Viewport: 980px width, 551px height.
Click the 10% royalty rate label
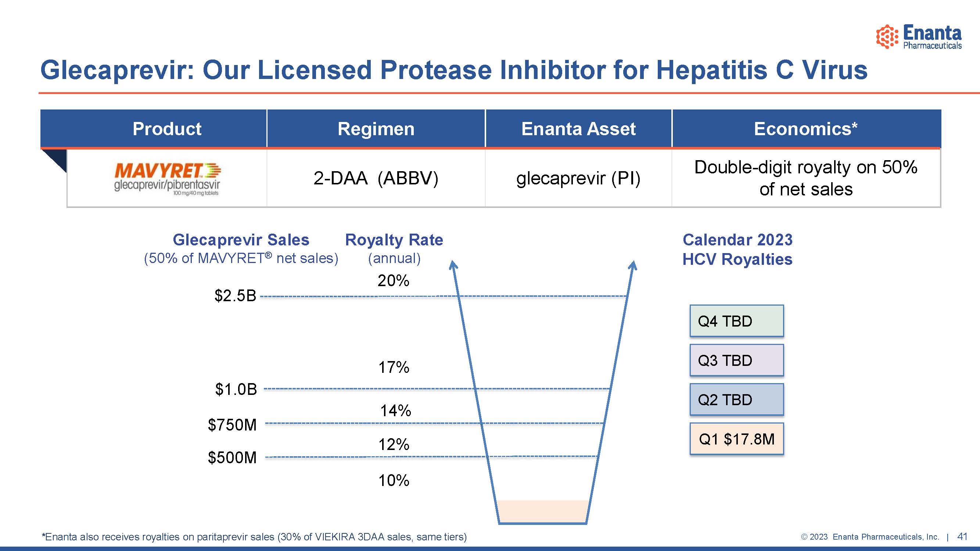pyautogui.click(x=394, y=480)
